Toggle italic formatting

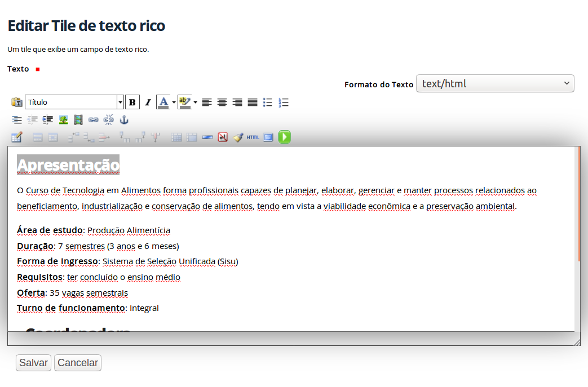148,102
